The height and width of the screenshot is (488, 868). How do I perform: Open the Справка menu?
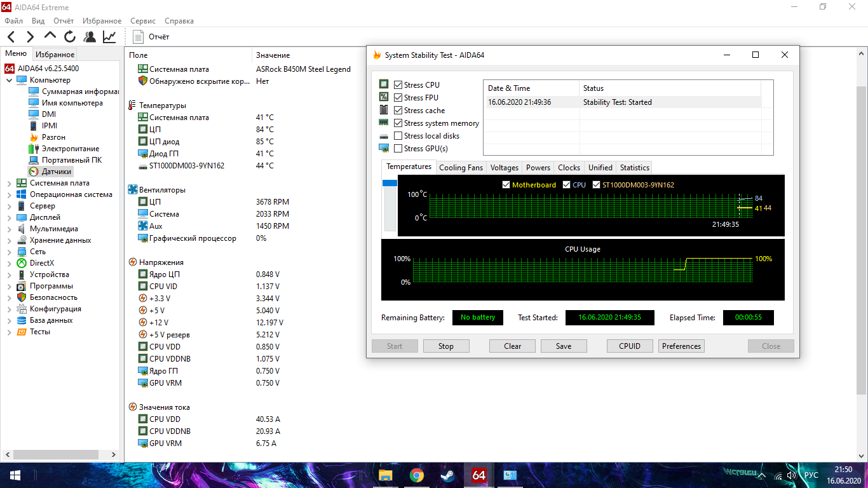click(x=179, y=21)
